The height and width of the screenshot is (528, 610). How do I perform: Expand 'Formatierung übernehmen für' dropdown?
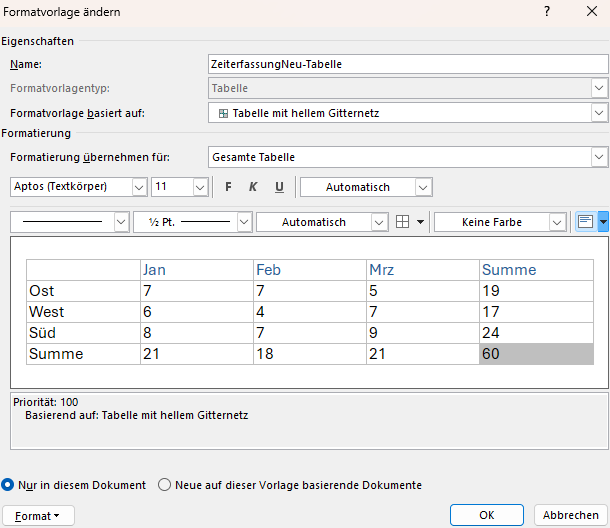598,157
